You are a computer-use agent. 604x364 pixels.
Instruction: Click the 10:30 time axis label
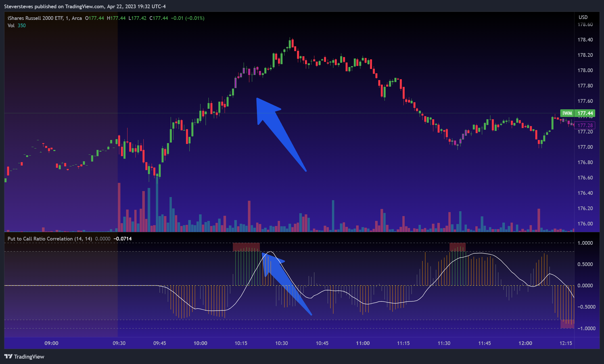tap(281, 343)
